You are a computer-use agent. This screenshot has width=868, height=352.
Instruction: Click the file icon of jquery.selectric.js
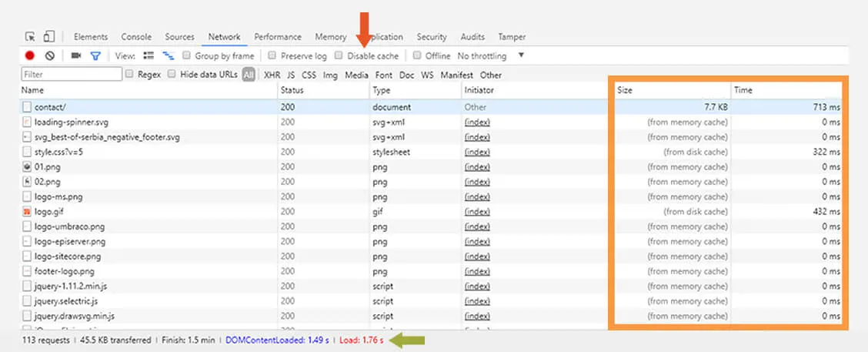pyautogui.click(x=27, y=301)
